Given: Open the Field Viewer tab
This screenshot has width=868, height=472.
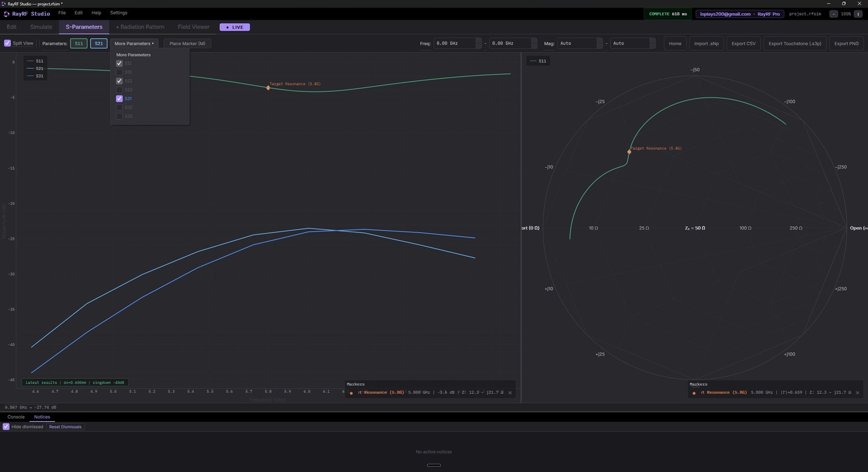Looking at the screenshot, I should (194, 27).
